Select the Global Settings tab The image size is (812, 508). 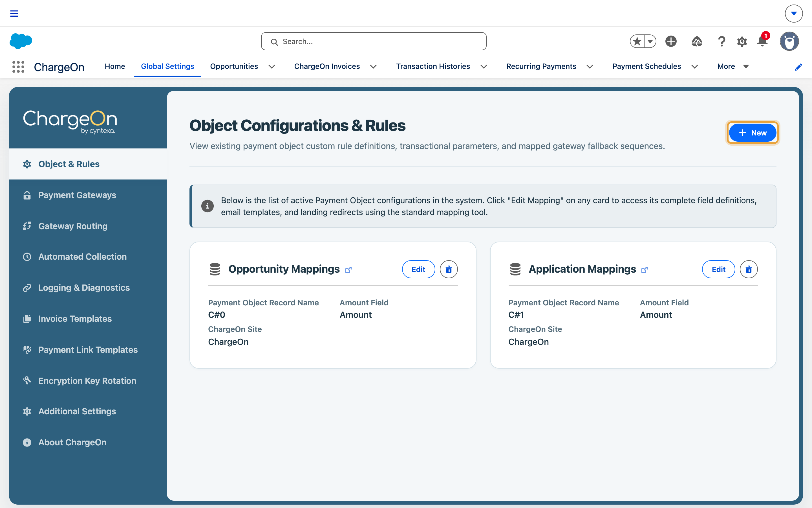(167, 67)
